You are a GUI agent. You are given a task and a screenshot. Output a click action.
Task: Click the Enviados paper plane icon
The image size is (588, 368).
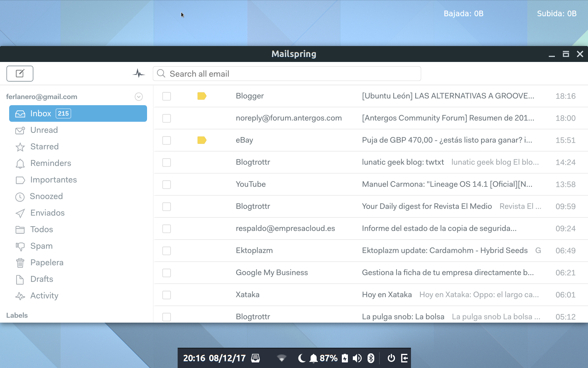point(20,213)
